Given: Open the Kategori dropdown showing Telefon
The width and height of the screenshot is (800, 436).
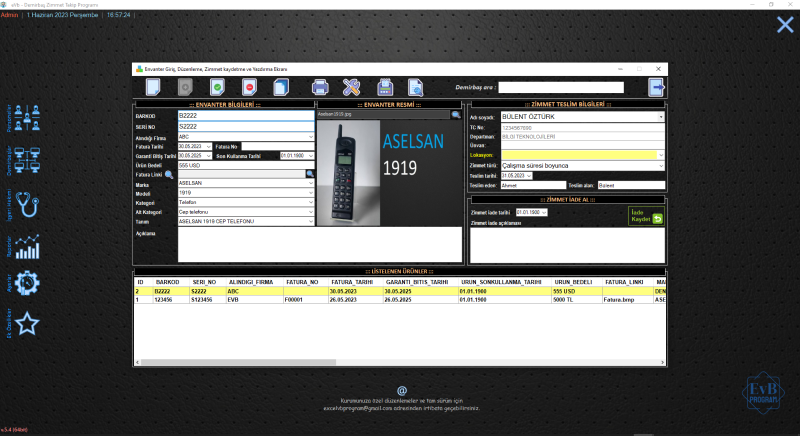Looking at the screenshot, I should [310, 201].
